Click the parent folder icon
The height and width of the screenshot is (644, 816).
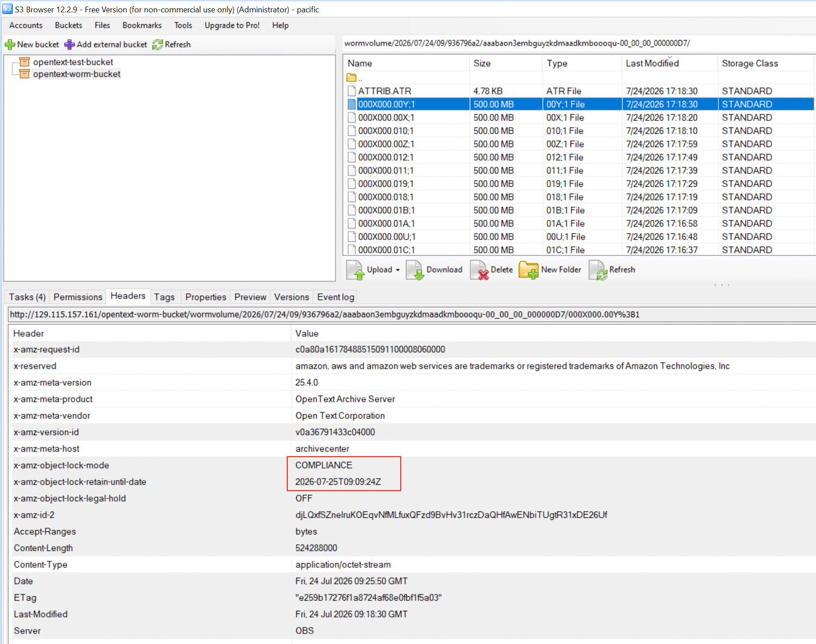pos(351,78)
